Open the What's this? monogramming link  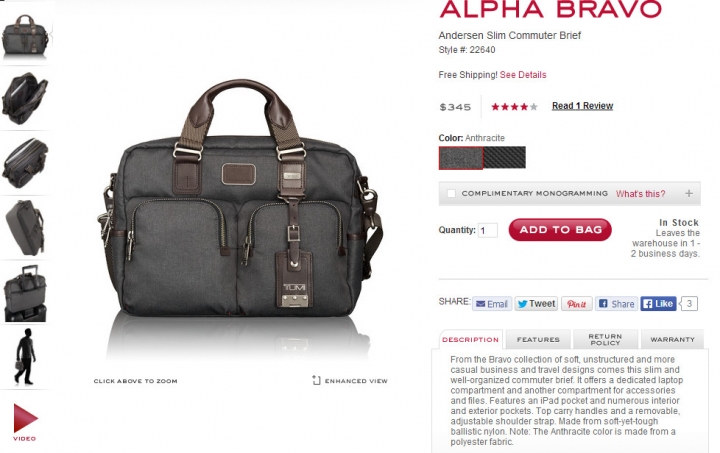tap(640, 194)
